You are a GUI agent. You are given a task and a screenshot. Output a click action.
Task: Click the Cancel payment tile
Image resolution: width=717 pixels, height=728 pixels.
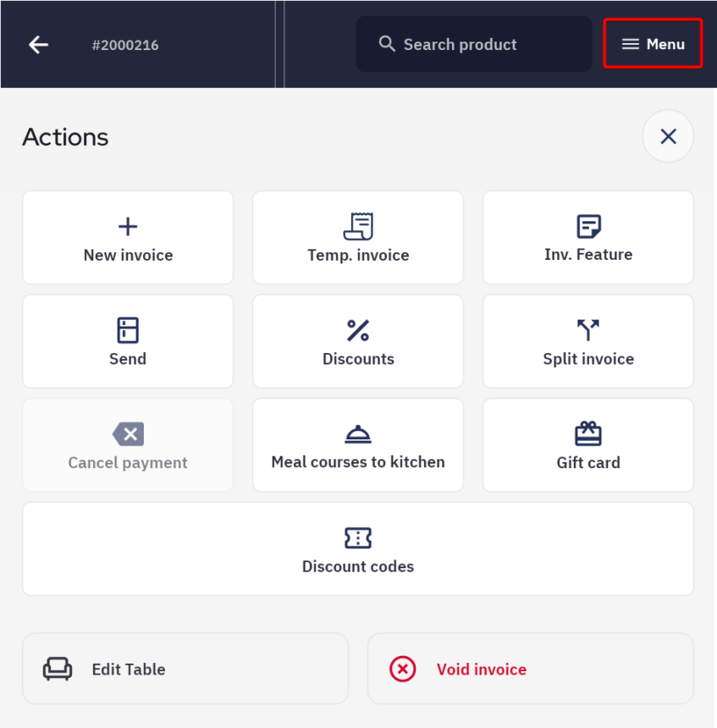[128, 445]
